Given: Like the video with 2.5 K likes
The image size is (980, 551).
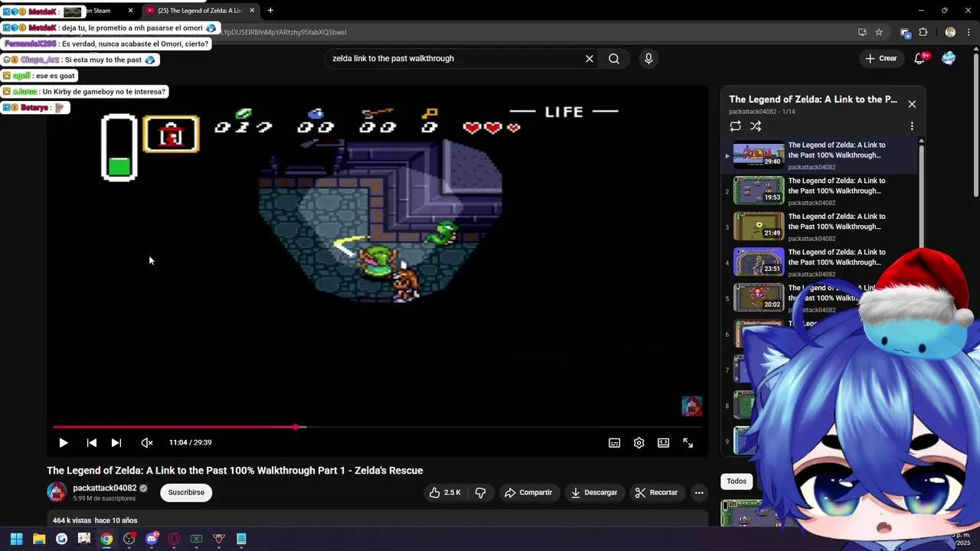Looking at the screenshot, I should point(445,493).
